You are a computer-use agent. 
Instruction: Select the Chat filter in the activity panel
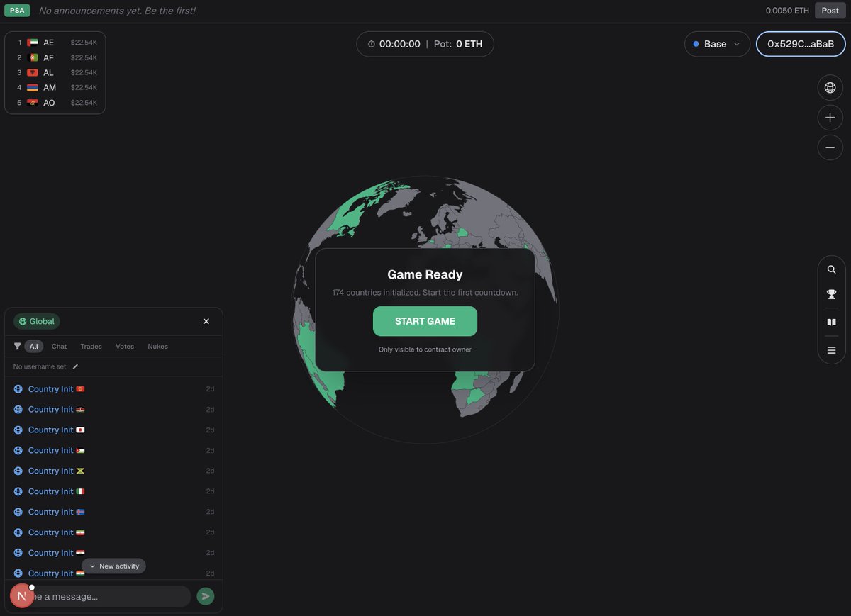pyautogui.click(x=59, y=346)
